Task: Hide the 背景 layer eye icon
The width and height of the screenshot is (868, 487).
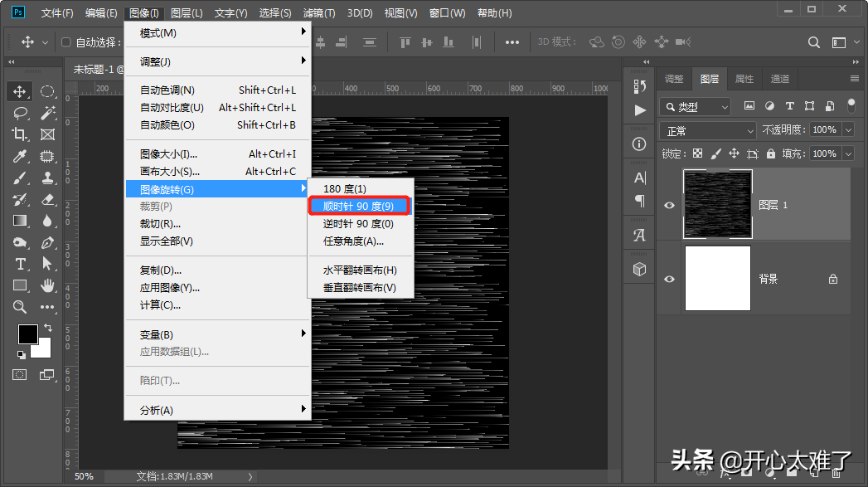Action: pyautogui.click(x=669, y=279)
